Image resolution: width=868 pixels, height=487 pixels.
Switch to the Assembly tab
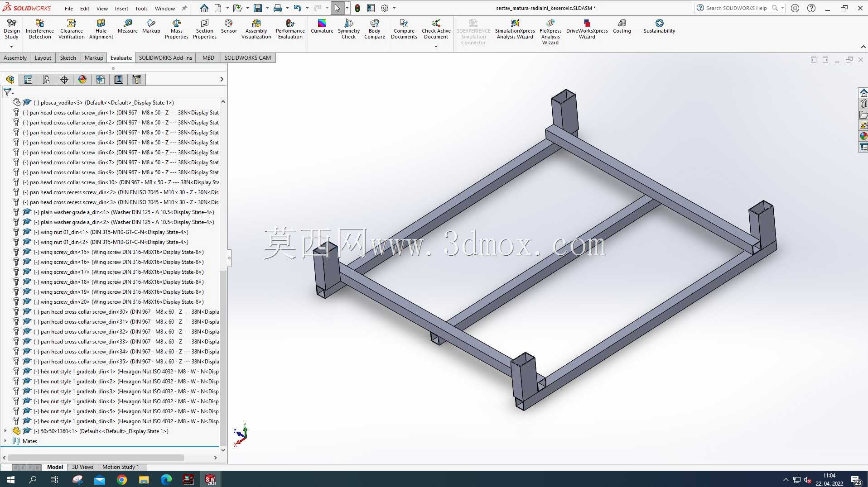pyautogui.click(x=15, y=57)
